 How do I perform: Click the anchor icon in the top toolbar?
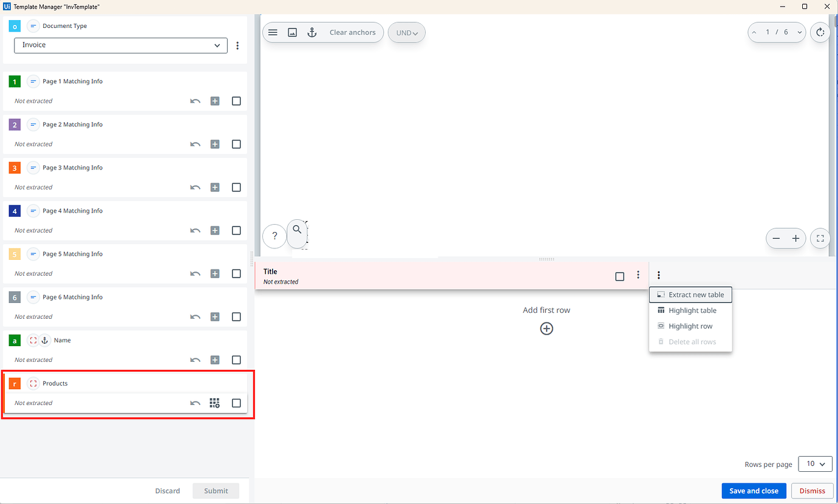pos(312,32)
